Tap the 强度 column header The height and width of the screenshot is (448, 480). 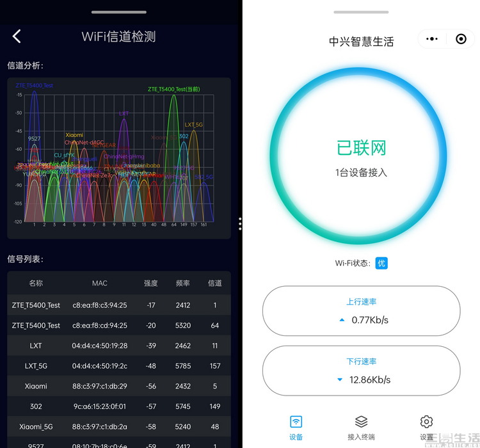[x=151, y=283]
